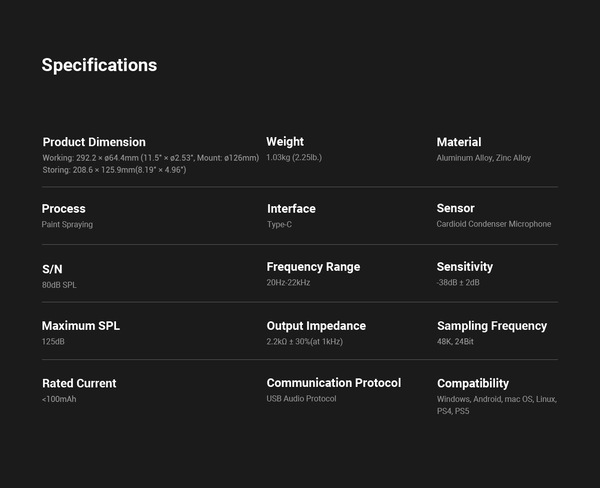The image size is (600, 488).
Task: Click the USB Audio Protocol text
Action: click(301, 398)
